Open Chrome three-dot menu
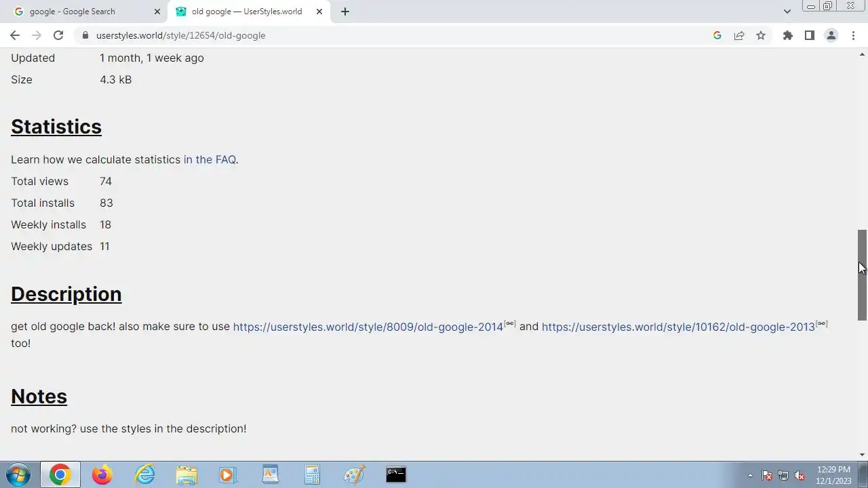Viewport: 868px width, 488px height. click(x=853, y=35)
